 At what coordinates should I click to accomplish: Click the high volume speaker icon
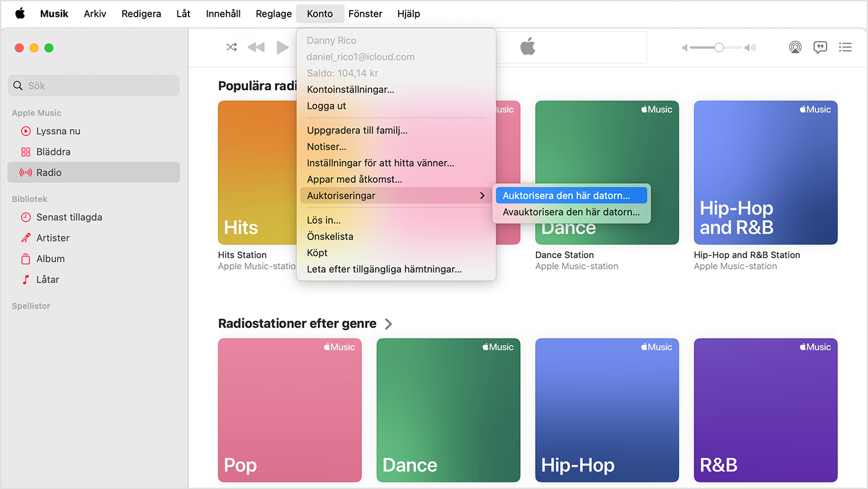click(x=750, y=48)
